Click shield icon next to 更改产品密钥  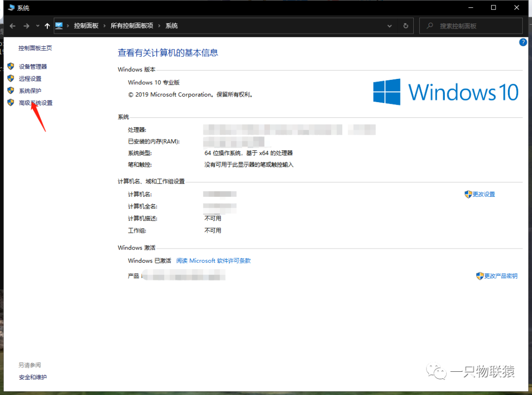click(x=480, y=276)
